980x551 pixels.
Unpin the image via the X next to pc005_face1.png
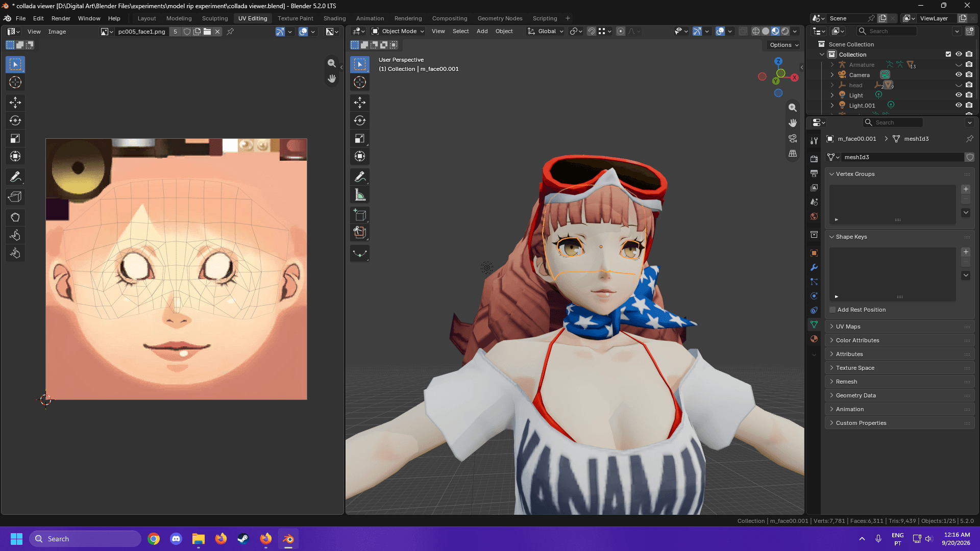click(x=217, y=32)
